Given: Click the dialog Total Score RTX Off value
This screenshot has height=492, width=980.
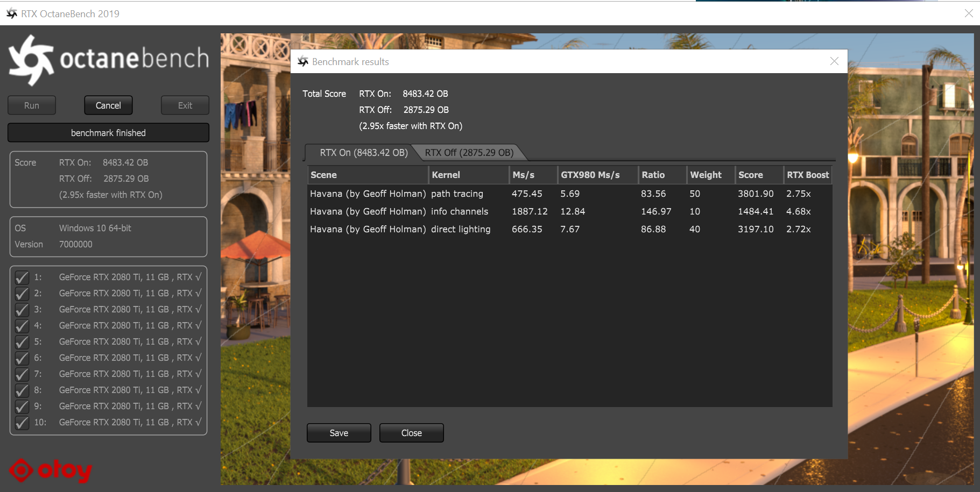Looking at the screenshot, I should pos(426,110).
